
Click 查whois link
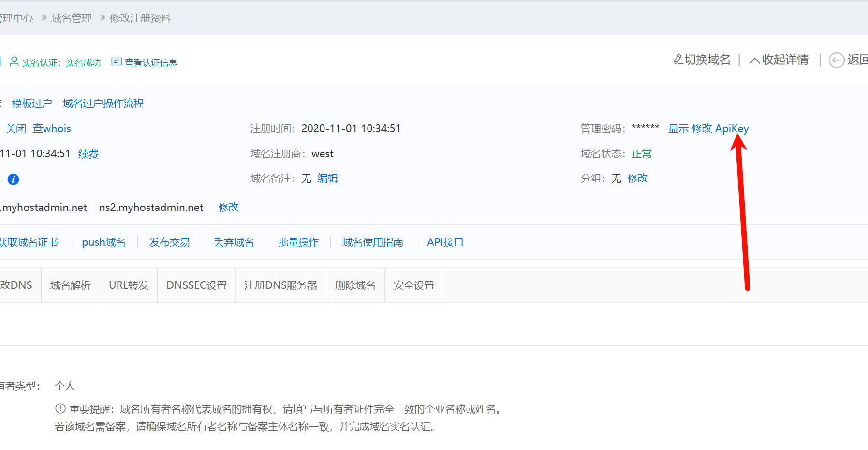(x=52, y=129)
